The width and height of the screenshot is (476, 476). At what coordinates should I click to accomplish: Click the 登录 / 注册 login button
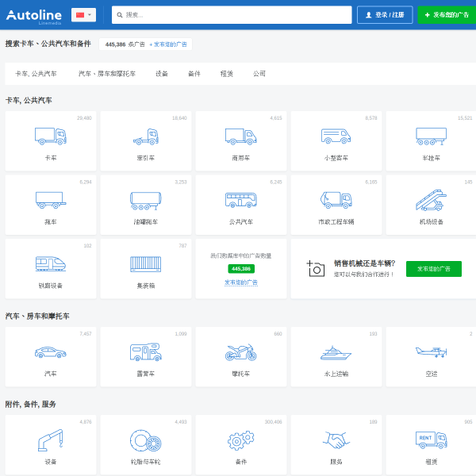(x=385, y=14)
